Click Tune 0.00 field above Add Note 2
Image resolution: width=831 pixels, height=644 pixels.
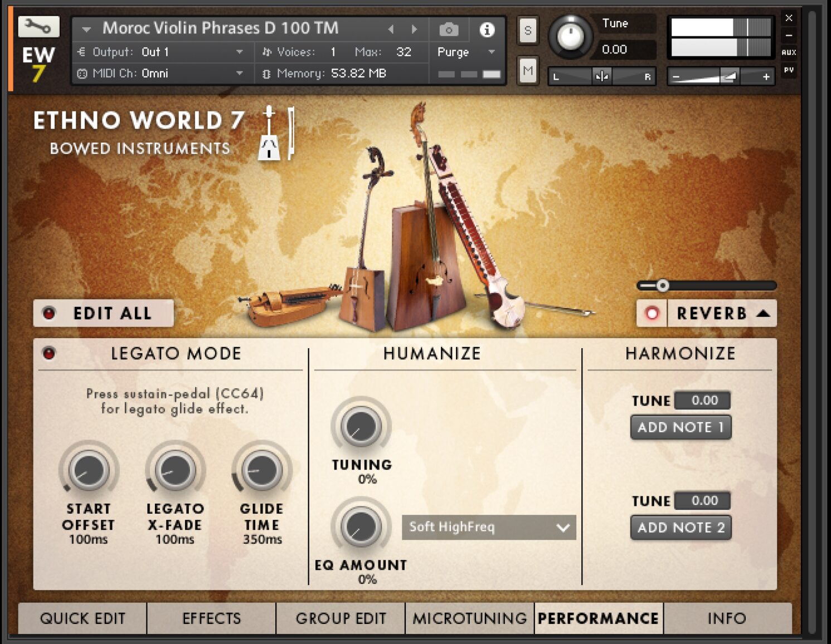click(702, 500)
